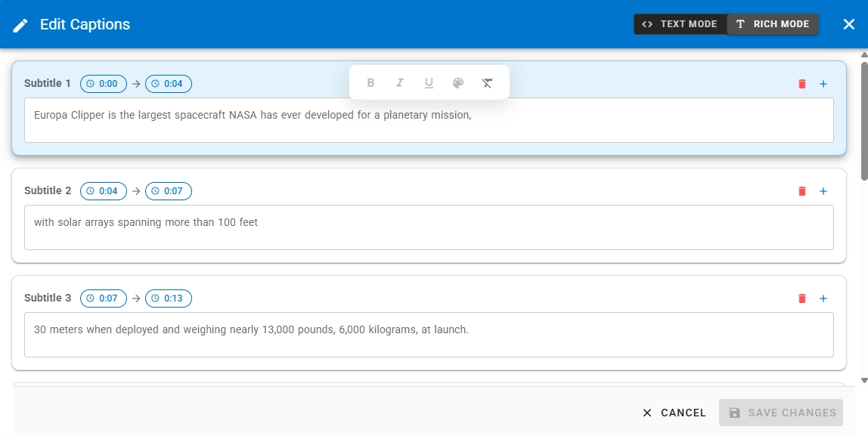Viewport: 868px width, 436px height.
Task: Delete Subtitle 3 with the trash icon
Action: pos(802,298)
